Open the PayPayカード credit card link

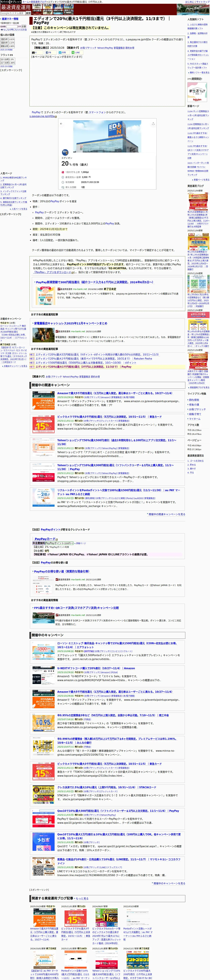45,539
